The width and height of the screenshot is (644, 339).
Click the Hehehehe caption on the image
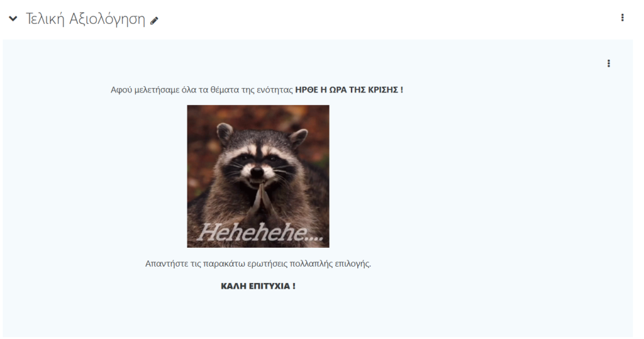pos(260,233)
